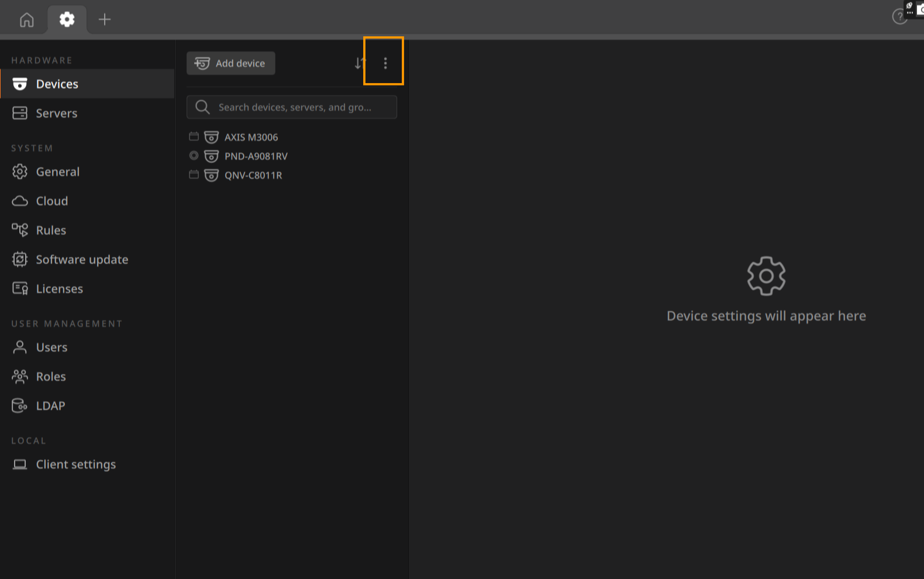Click schedule status icon beside AXIS M3006
The width and height of the screenshot is (924, 579).
[x=194, y=136]
